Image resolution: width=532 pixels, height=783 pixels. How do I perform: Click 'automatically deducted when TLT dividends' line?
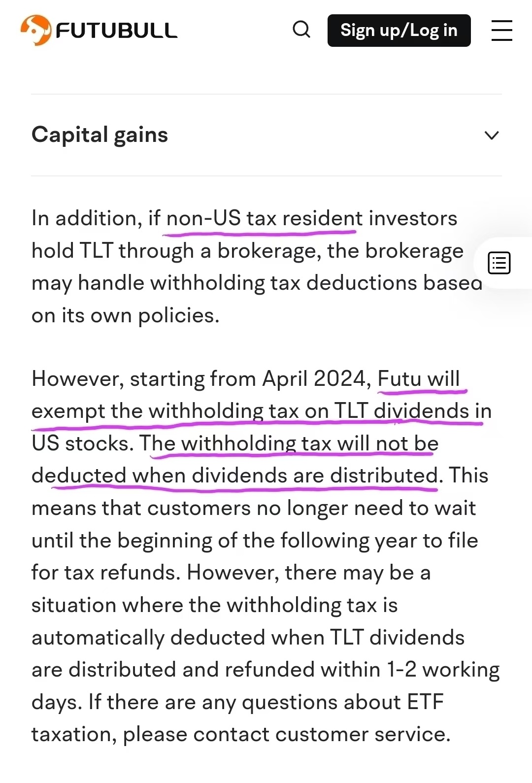click(248, 638)
